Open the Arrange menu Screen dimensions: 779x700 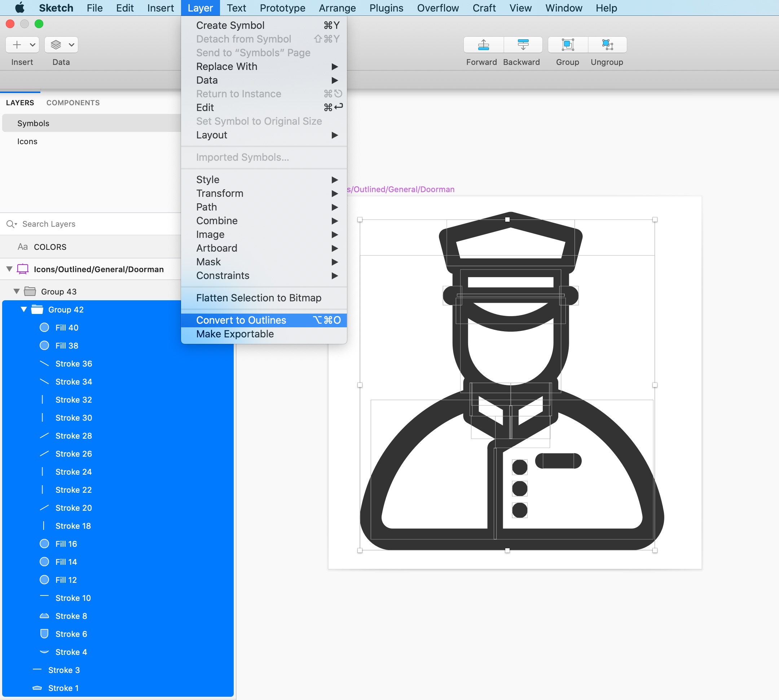click(337, 8)
